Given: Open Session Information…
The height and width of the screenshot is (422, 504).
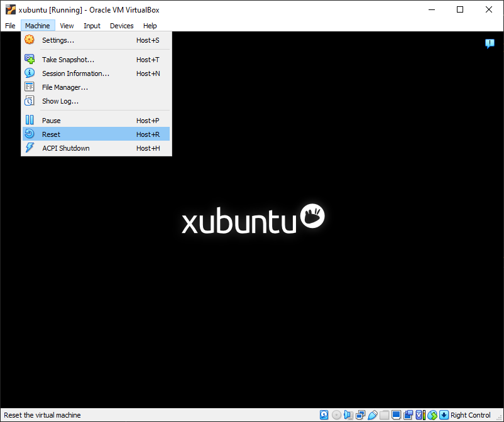Looking at the screenshot, I should point(96,73).
